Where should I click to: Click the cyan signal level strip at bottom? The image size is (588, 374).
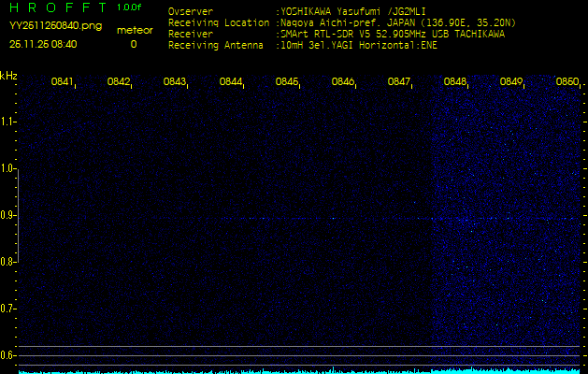[x=299, y=371]
